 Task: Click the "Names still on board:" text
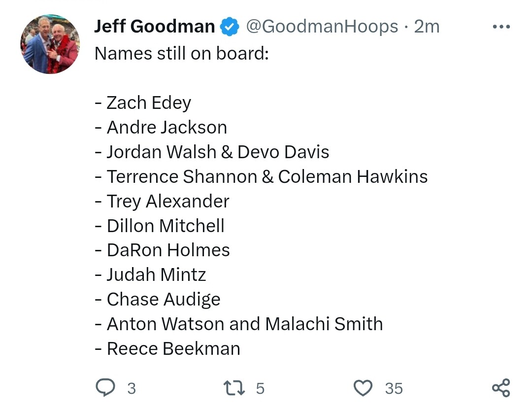pos(181,53)
